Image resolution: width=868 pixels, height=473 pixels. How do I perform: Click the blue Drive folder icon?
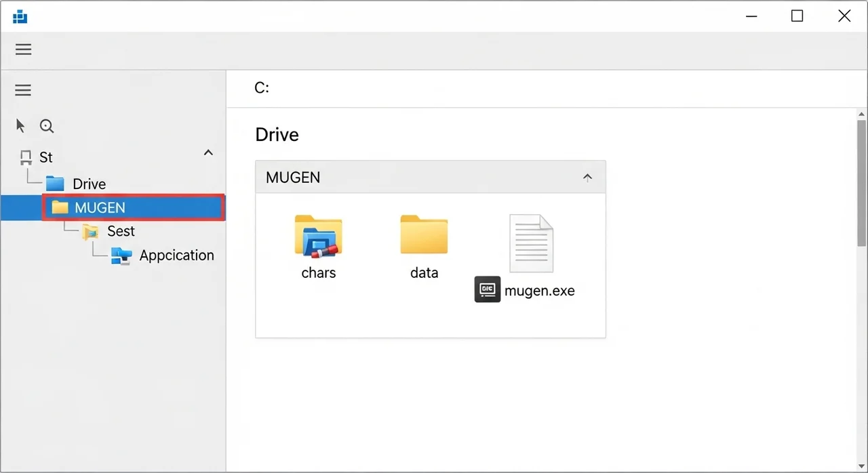click(55, 184)
